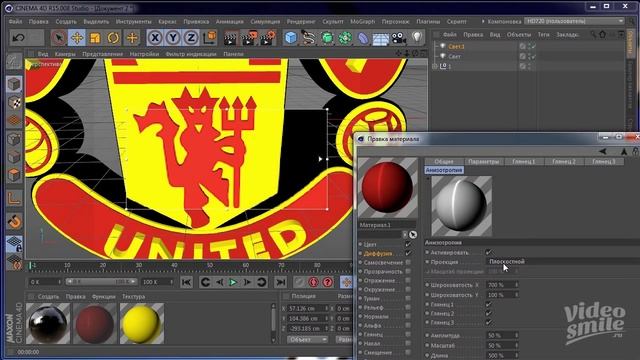The width and height of the screenshot is (640, 360).
Task: Activate the Scale tool
Action: click(x=95, y=38)
